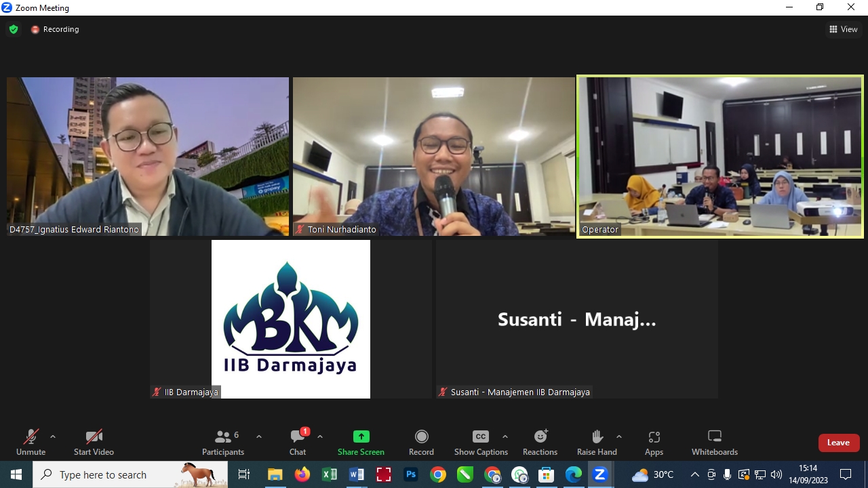This screenshot has width=868, height=488.
Task: Click the Recording indicator
Action: [x=55, y=29]
